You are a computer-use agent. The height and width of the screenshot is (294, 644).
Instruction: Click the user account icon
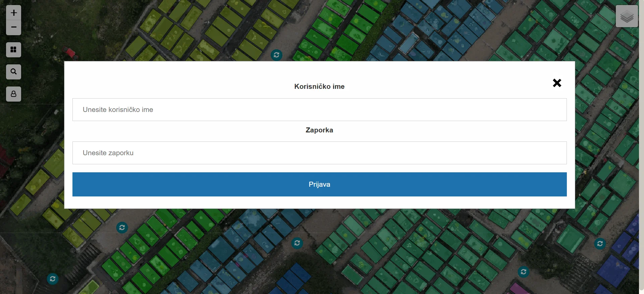[x=13, y=94]
